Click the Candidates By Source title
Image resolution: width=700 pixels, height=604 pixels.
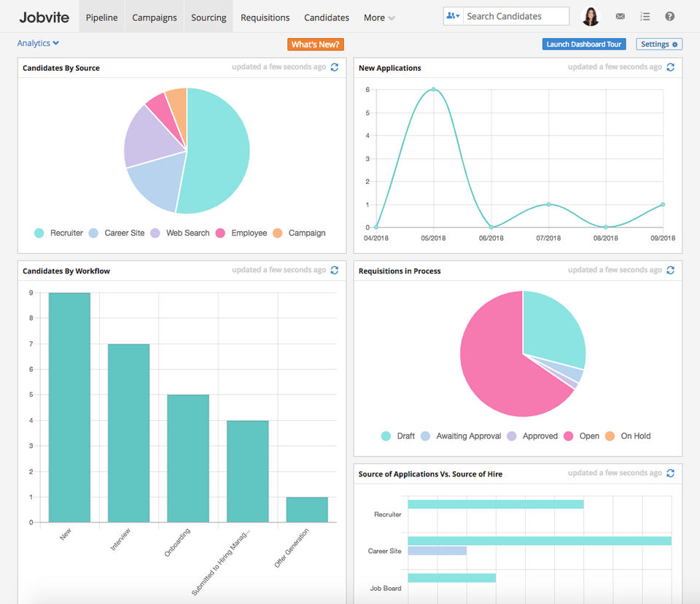pyautogui.click(x=61, y=68)
